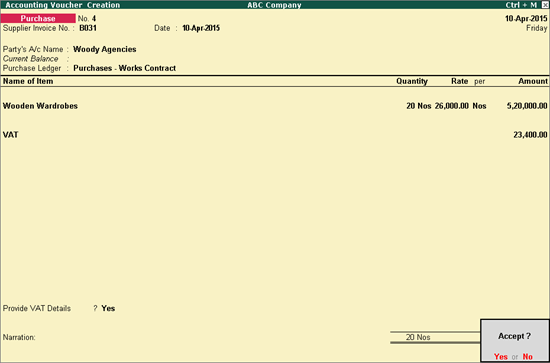Image resolution: width=550 pixels, height=363 pixels.
Task: Click the Ctrl + M shortcut label
Action: tap(521, 5)
